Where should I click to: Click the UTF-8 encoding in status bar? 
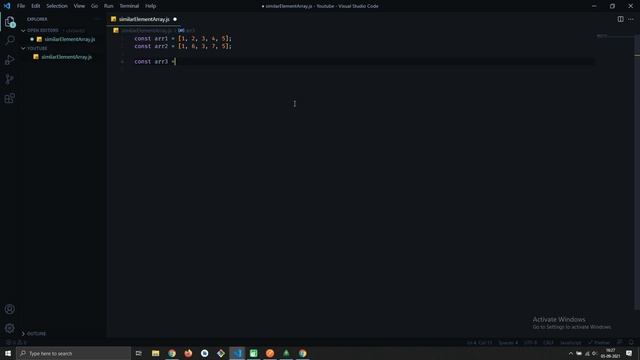click(x=530, y=342)
